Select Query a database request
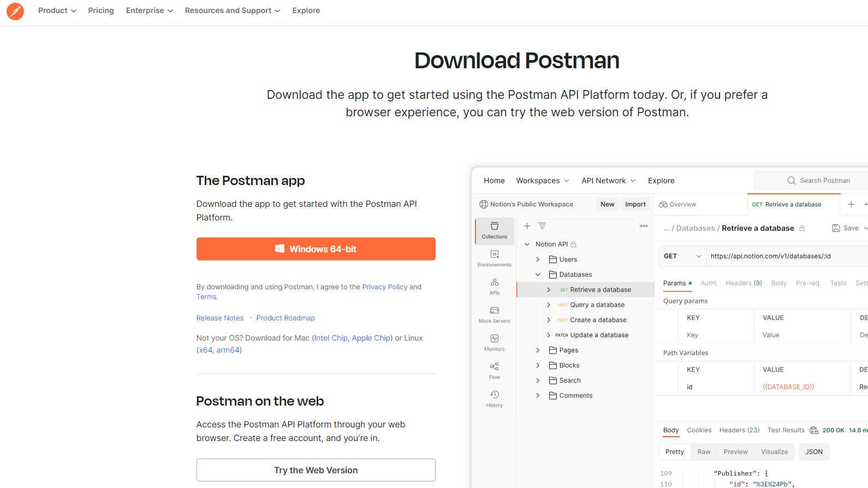This screenshot has width=868, height=488. coord(597,305)
